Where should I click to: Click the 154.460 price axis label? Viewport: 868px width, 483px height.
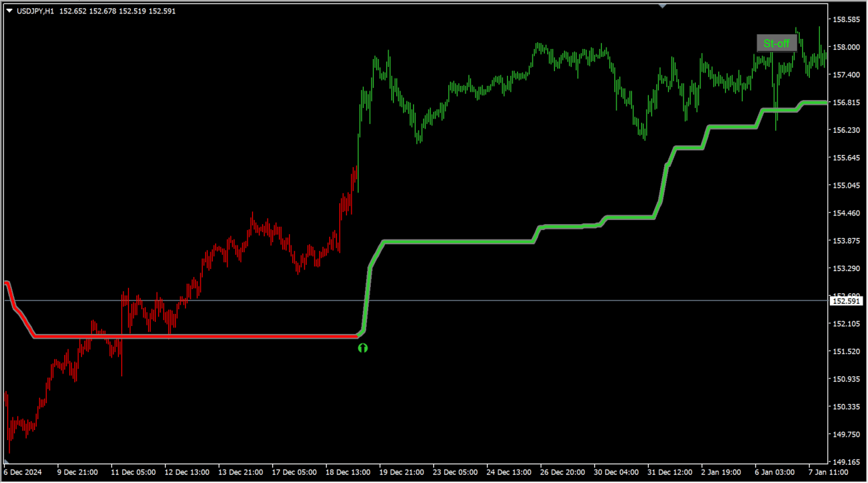point(846,213)
